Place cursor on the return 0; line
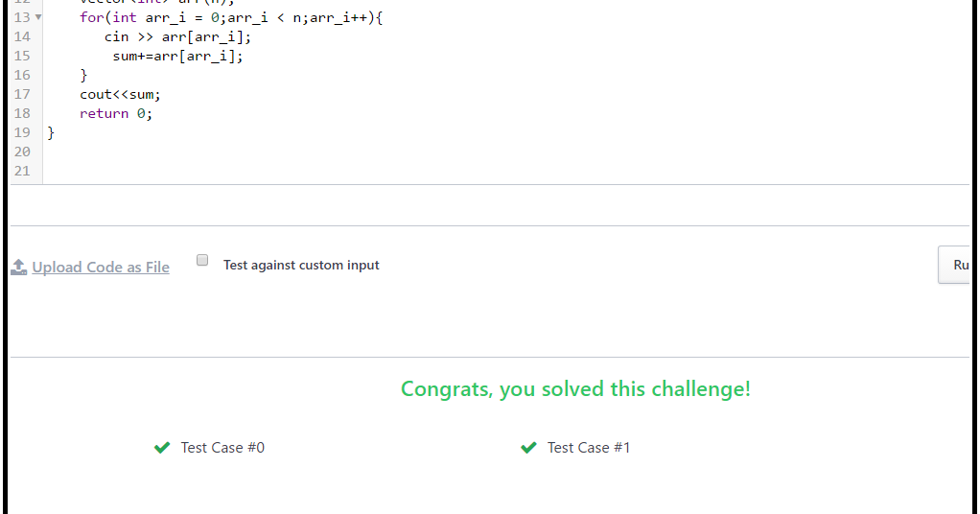Screen dimensions: 980x514 coord(116,114)
